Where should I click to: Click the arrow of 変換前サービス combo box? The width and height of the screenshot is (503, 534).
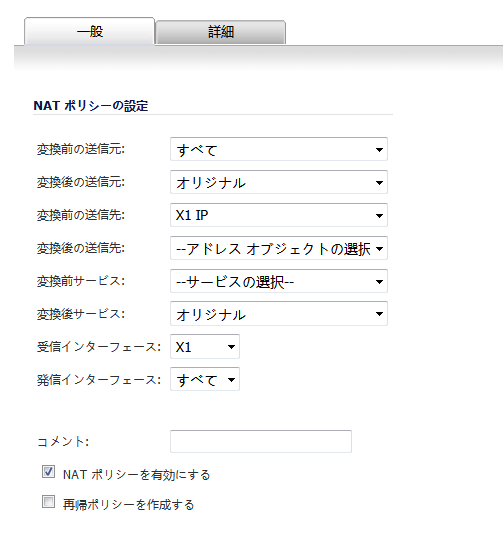[379, 282]
